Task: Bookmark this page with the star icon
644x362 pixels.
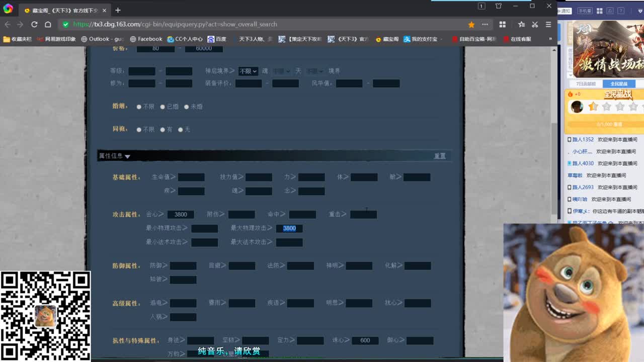Action: click(471, 24)
